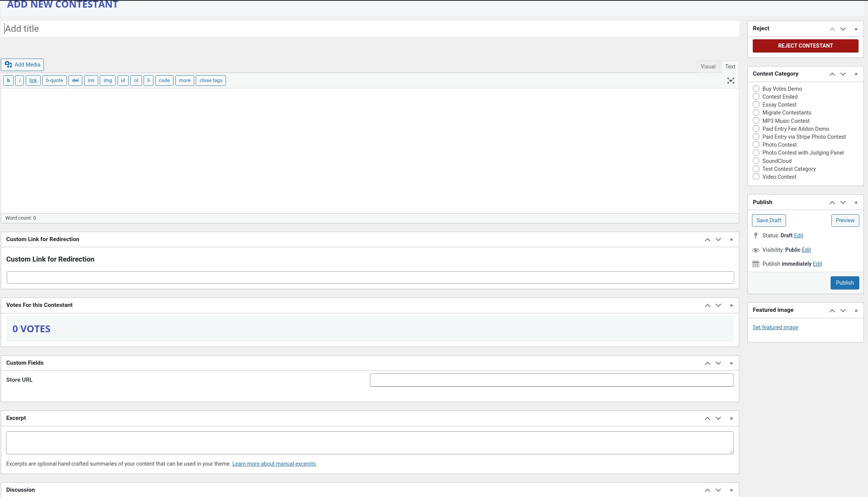Toggle distraction-free fullscreen editor icon
The height and width of the screenshot is (497, 868).
point(730,81)
